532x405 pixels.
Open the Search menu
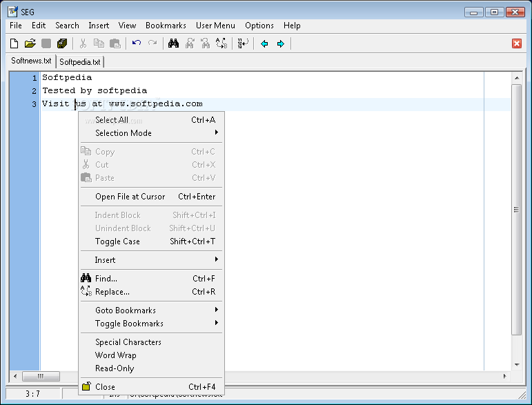[x=67, y=26]
